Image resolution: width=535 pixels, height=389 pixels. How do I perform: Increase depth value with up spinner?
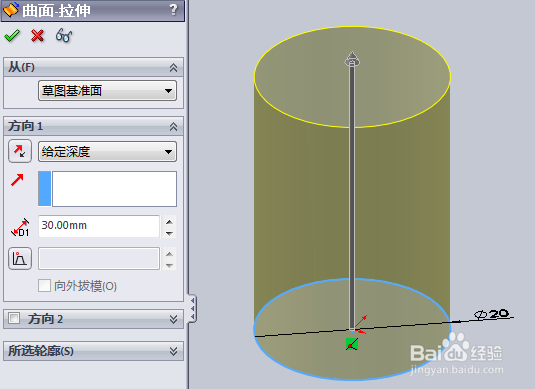pyautogui.click(x=169, y=221)
